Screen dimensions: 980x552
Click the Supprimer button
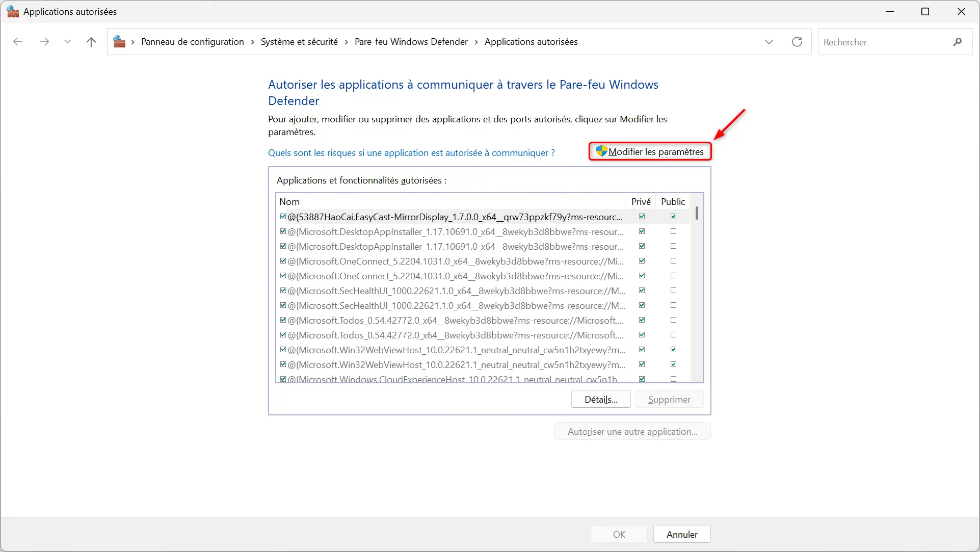click(x=669, y=400)
